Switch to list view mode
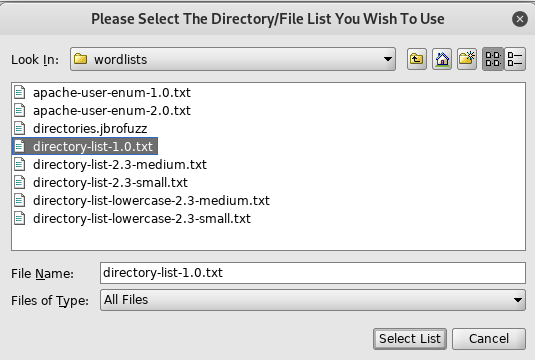Image resolution: width=535 pixels, height=360 pixels. pyautogui.click(x=493, y=59)
